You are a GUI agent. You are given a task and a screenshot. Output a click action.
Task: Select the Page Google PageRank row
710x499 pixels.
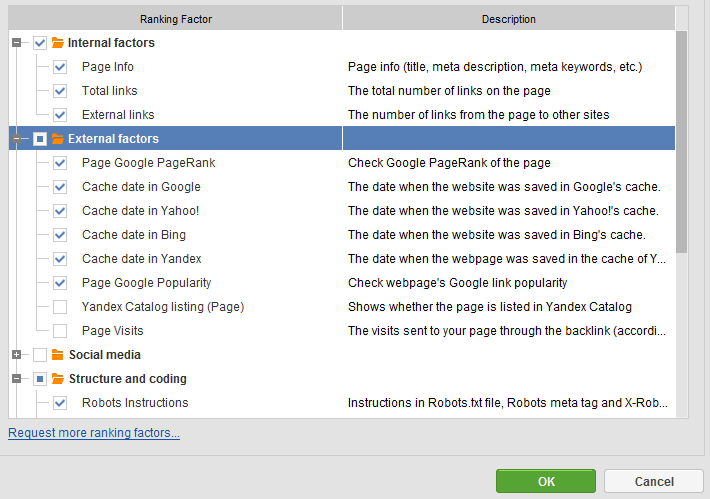[342, 163]
